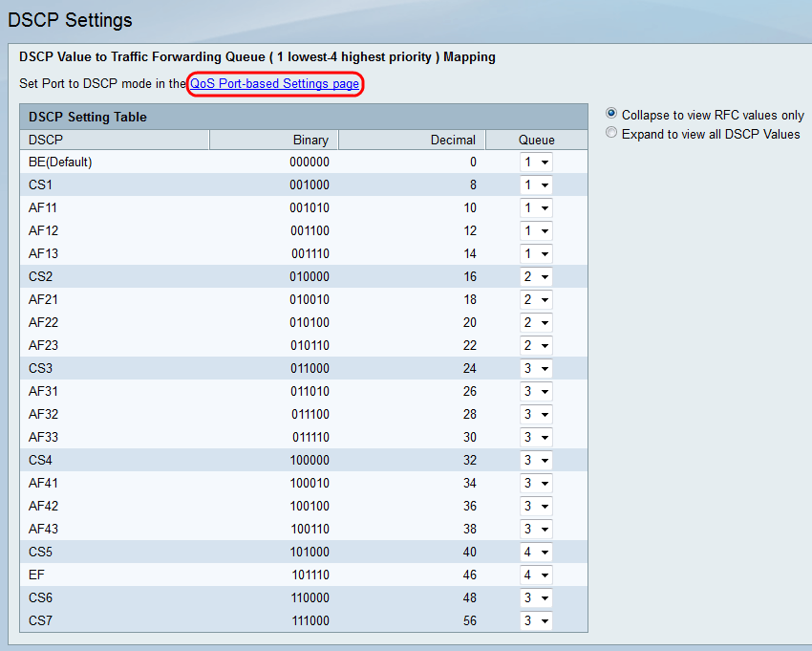Click the AF33 DSCP label
Viewport: 812px width, 651px height.
point(43,438)
